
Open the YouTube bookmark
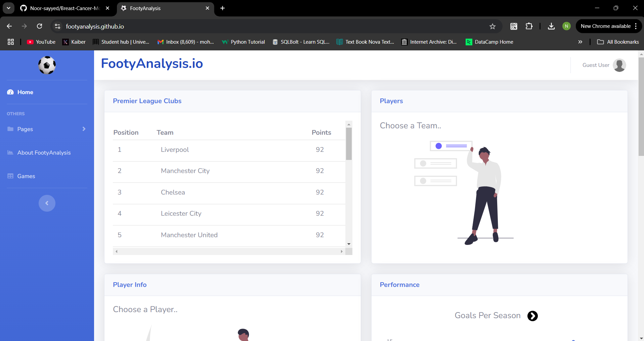(41, 42)
